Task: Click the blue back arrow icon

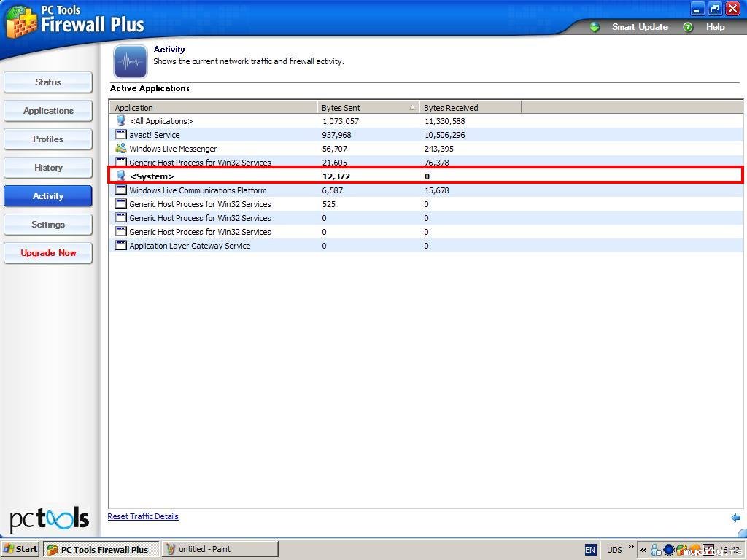Action: tap(735, 518)
